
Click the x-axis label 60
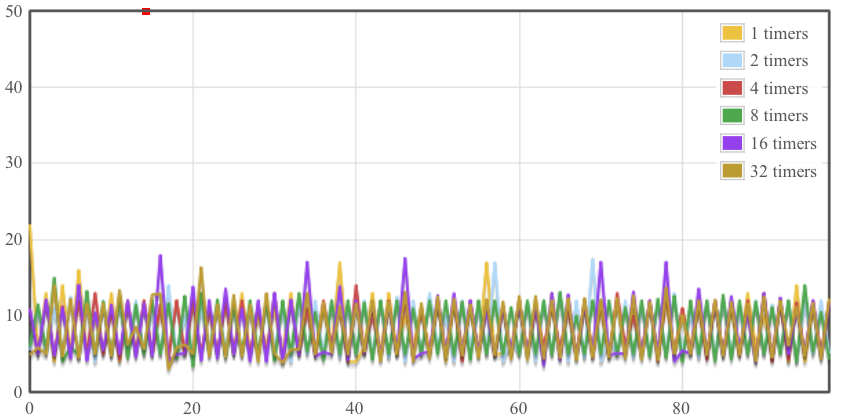[519, 408]
